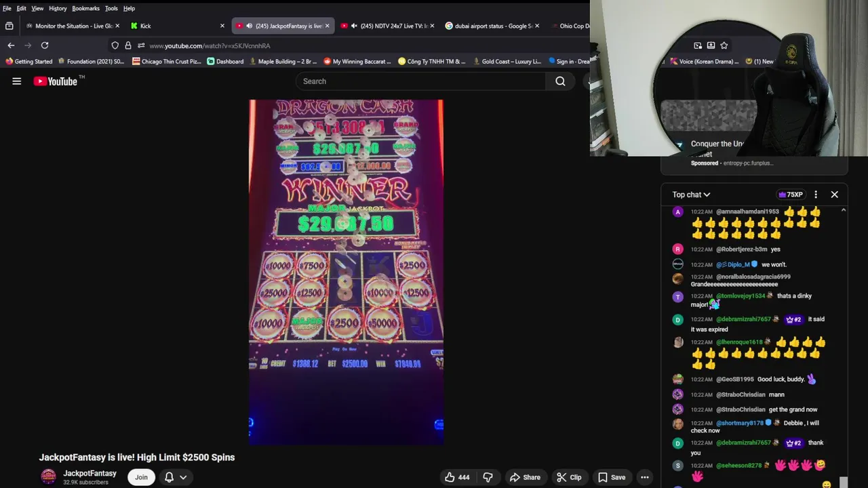Open the Maple Building bookmark
868x488 pixels.
click(x=283, y=61)
